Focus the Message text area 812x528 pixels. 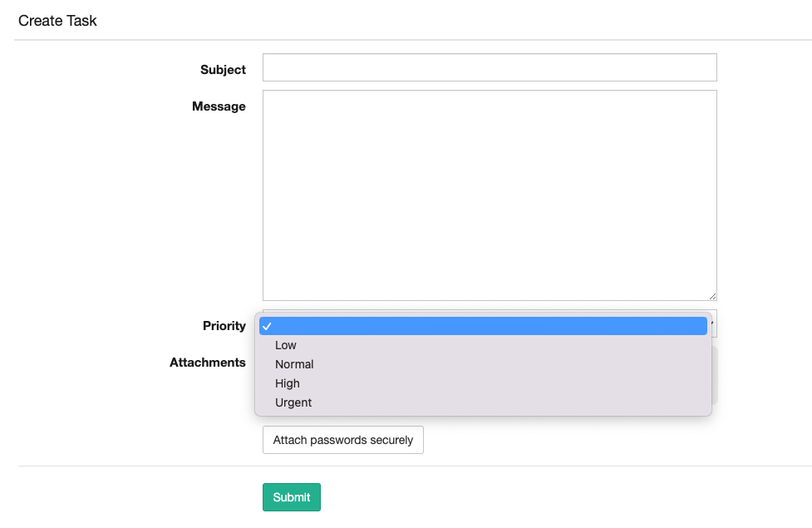coord(490,195)
